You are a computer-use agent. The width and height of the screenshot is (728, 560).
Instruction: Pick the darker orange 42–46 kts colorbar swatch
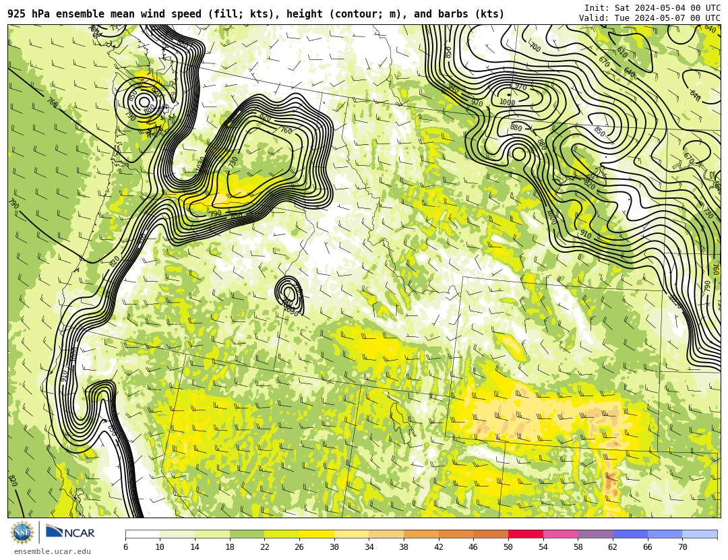(x=456, y=534)
